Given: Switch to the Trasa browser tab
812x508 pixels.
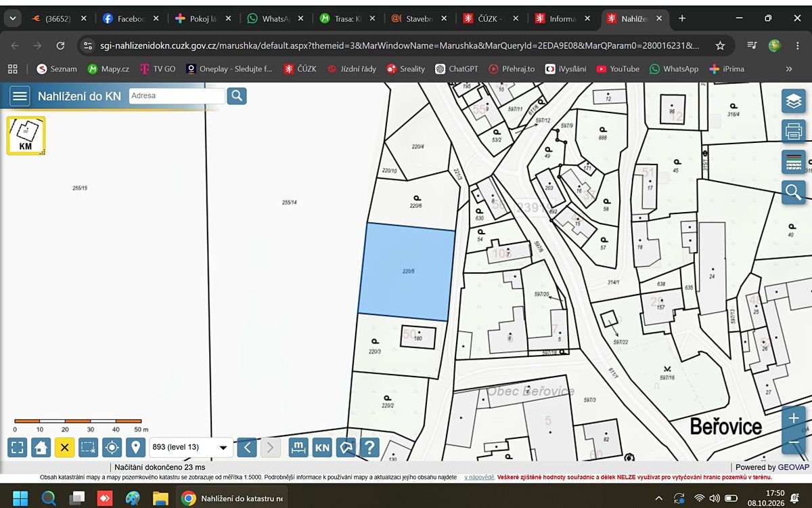Looking at the screenshot, I should pos(348,18).
